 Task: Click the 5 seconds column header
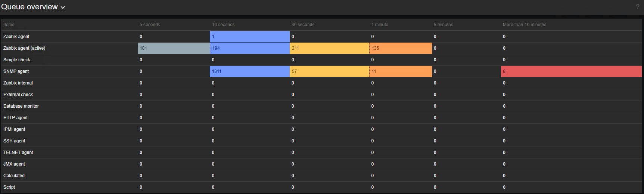click(x=150, y=25)
